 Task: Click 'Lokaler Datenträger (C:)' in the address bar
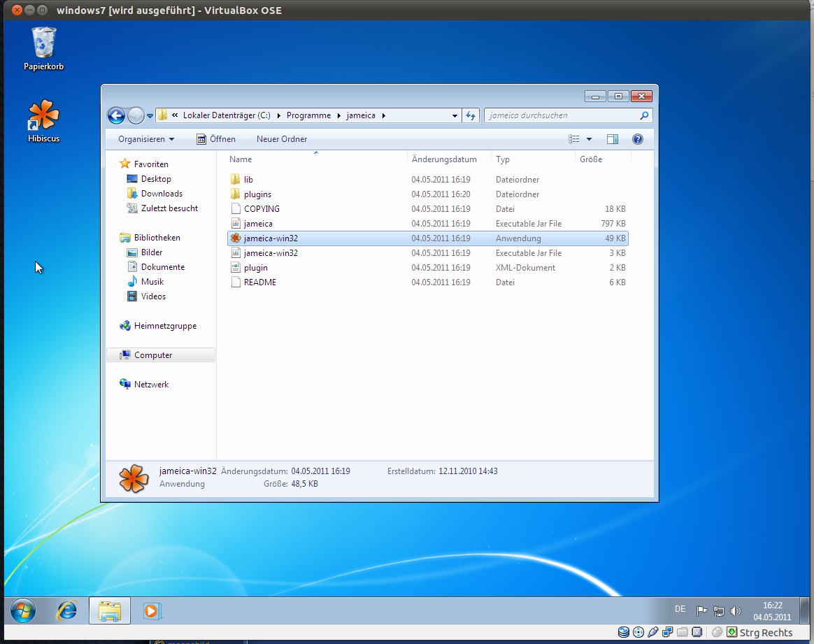(x=227, y=115)
